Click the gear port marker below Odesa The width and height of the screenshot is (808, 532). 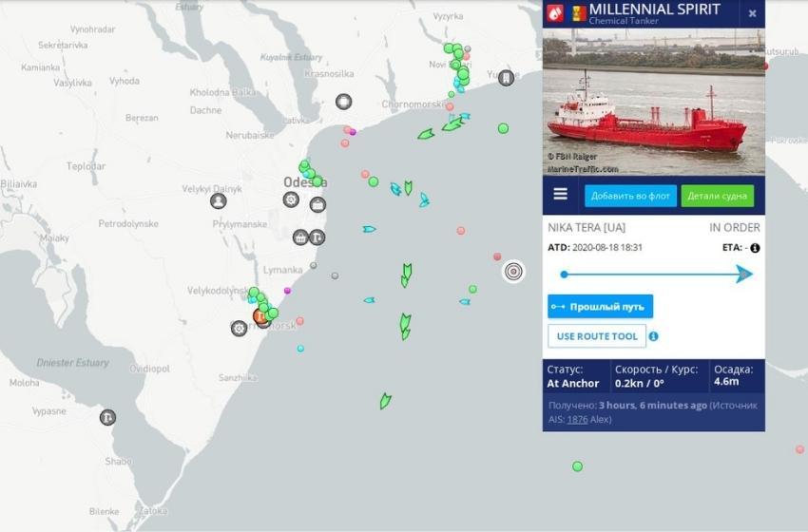(x=291, y=199)
